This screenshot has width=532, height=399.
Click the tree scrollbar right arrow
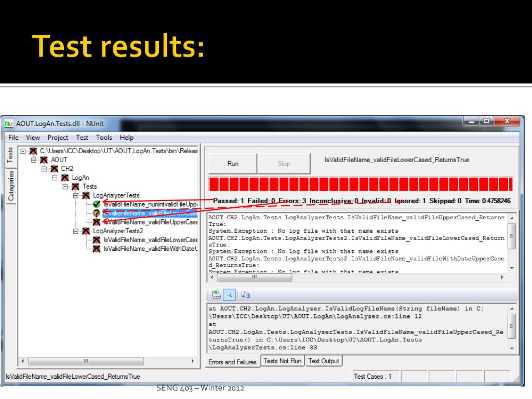tap(193, 362)
